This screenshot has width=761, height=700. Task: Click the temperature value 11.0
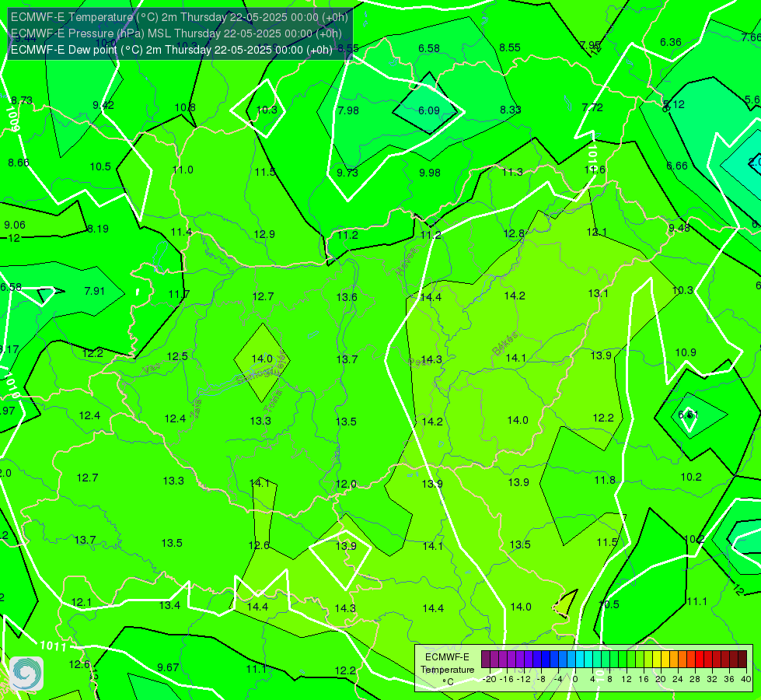[183, 170]
